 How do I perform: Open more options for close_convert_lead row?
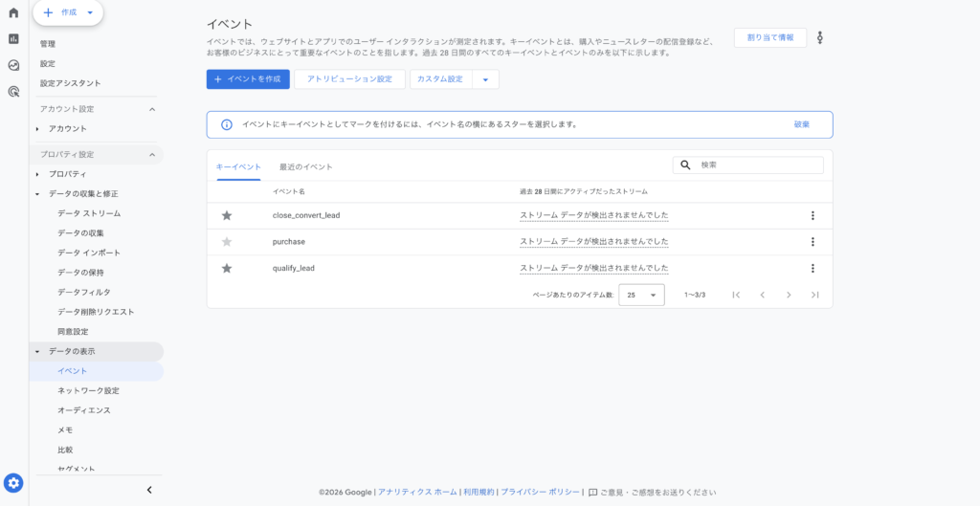(x=813, y=216)
